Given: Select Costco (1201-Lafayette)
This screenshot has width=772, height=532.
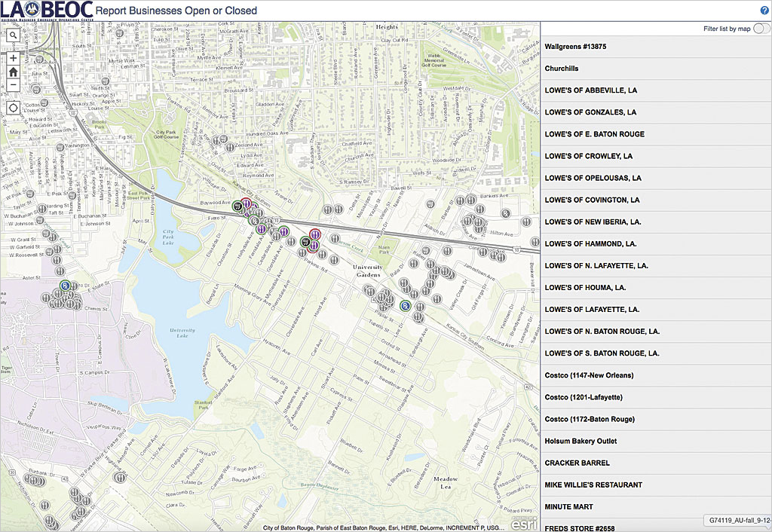Looking at the screenshot, I should point(656,397).
